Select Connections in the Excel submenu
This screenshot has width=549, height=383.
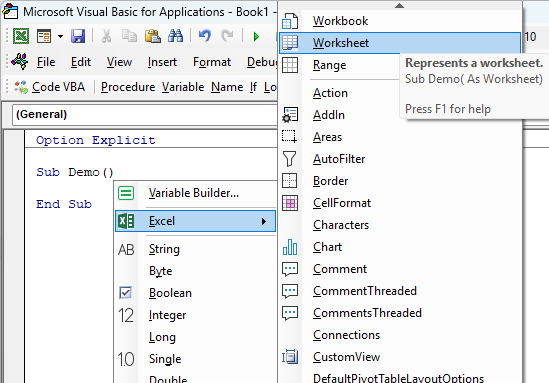(400, 335)
